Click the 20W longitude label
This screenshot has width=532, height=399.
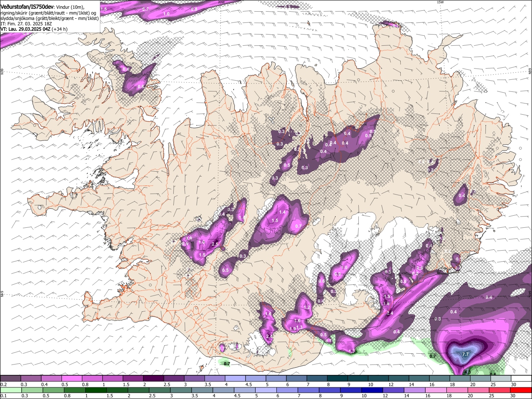pos(221,2)
